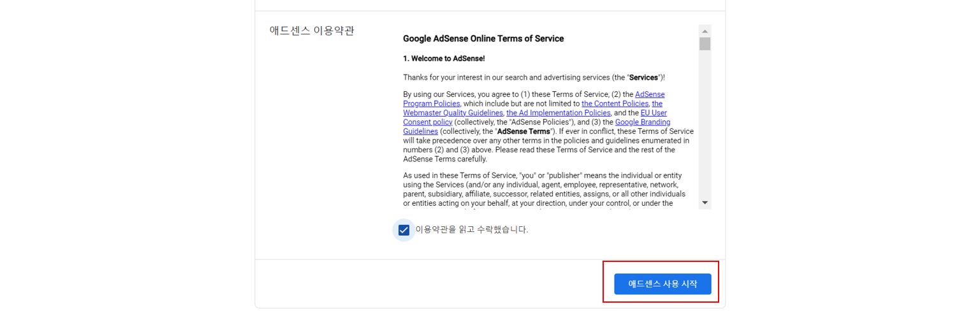Open the EU User Consent policy link

point(428,122)
